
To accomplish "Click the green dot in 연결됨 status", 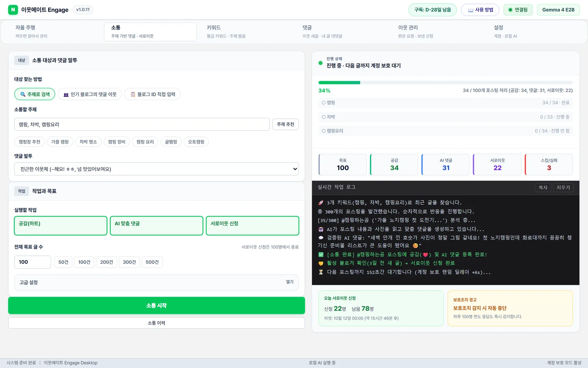I will 510,10.
